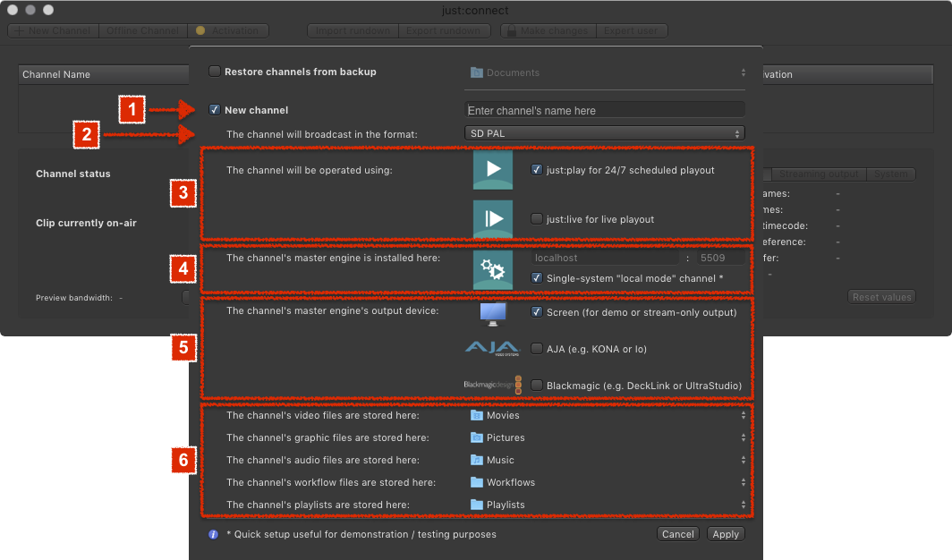This screenshot has height=560, width=952.
Task: Click the localhost host field
Action: click(606, 258)
